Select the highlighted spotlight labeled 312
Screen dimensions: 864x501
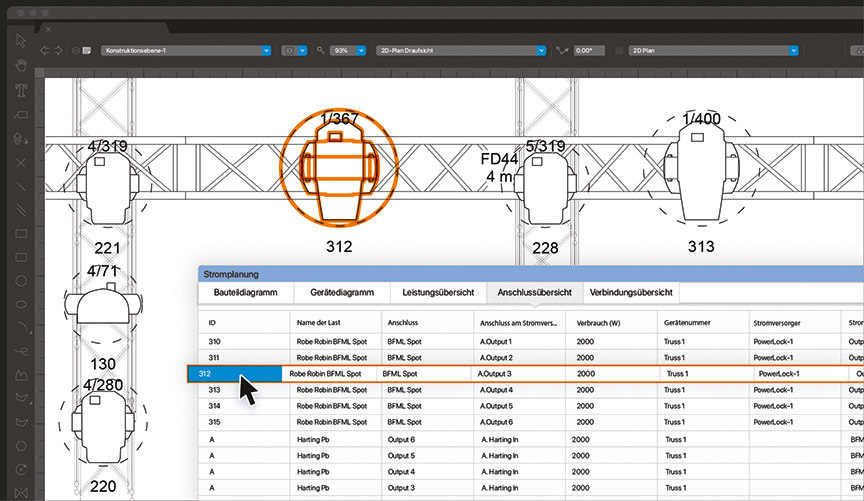pos(338,168)
